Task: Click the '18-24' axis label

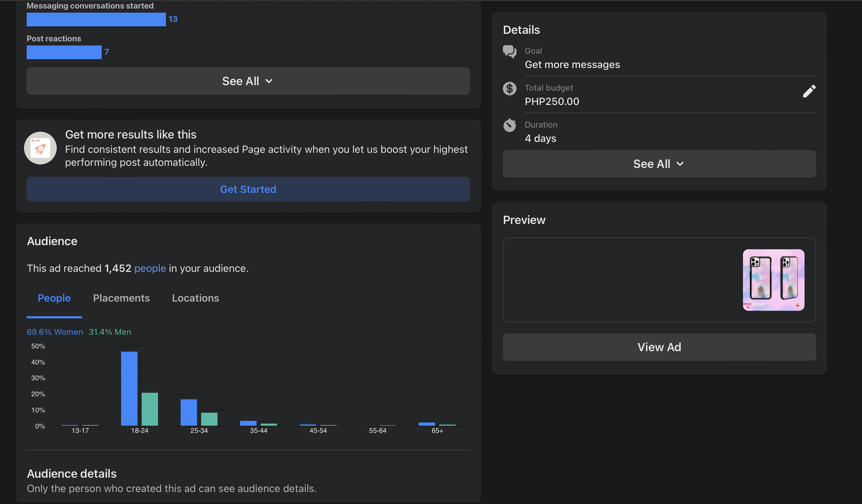Action: (x=140, y=431)
